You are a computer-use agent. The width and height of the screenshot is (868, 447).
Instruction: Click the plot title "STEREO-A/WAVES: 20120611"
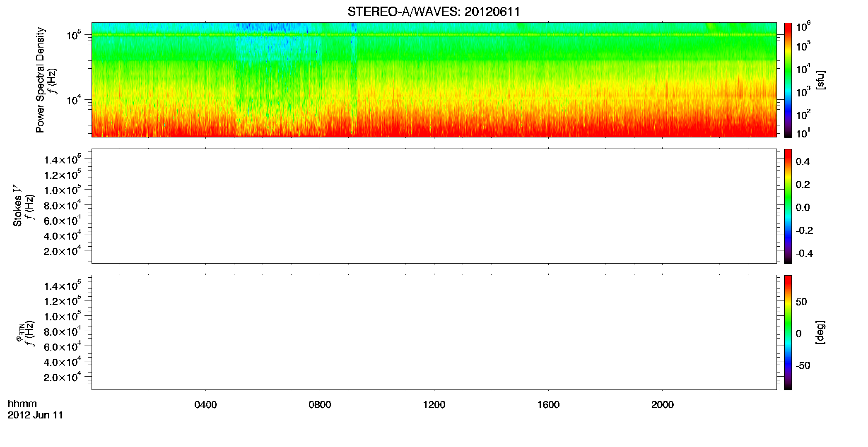coord(434,12)
